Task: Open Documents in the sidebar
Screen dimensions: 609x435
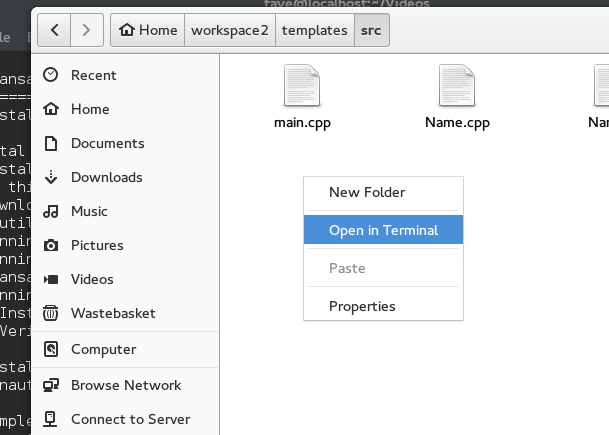Action: (125, 143)
